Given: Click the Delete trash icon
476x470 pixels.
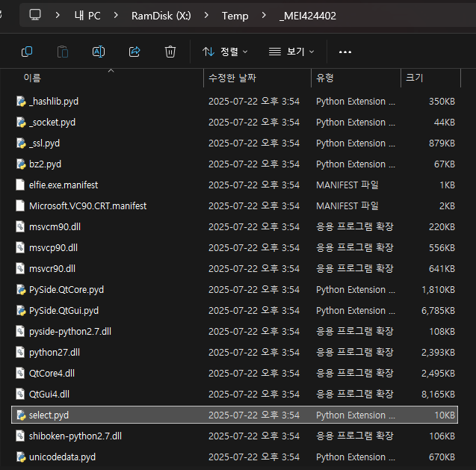Looking at the screenshot, I should coord(170,52).
